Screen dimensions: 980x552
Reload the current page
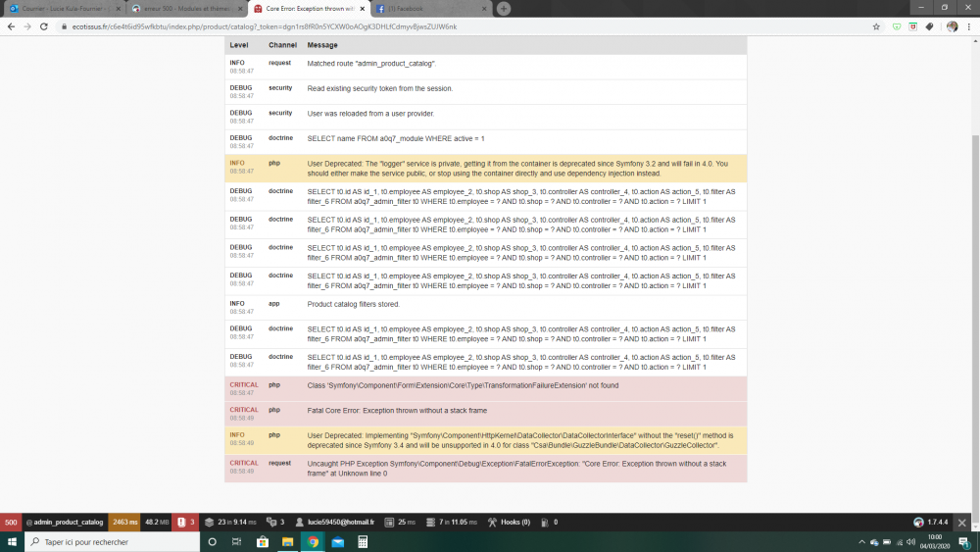coord(44,26)
